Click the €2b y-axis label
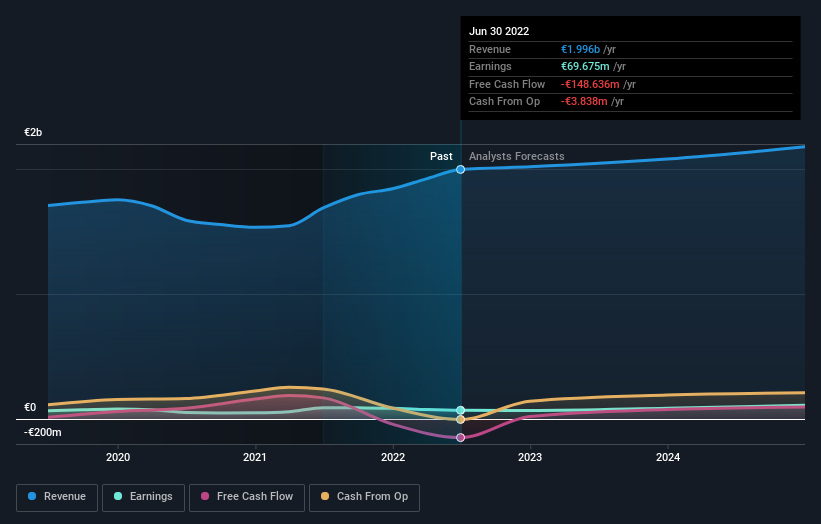The height and width of the screenshot is (524, 821). click(33, 132)
